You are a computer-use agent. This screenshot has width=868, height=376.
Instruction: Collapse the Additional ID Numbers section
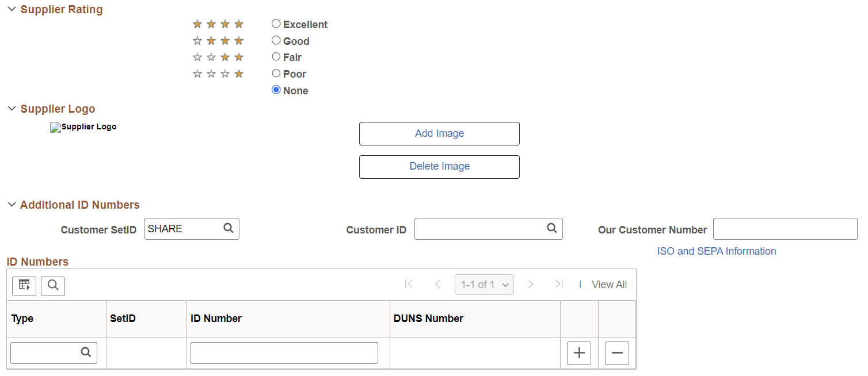(x=11, y=204)
